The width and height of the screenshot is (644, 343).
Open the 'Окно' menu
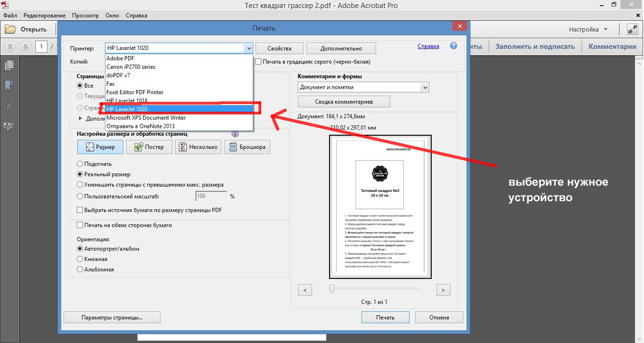pyautogui.click(x=112, y=16)
